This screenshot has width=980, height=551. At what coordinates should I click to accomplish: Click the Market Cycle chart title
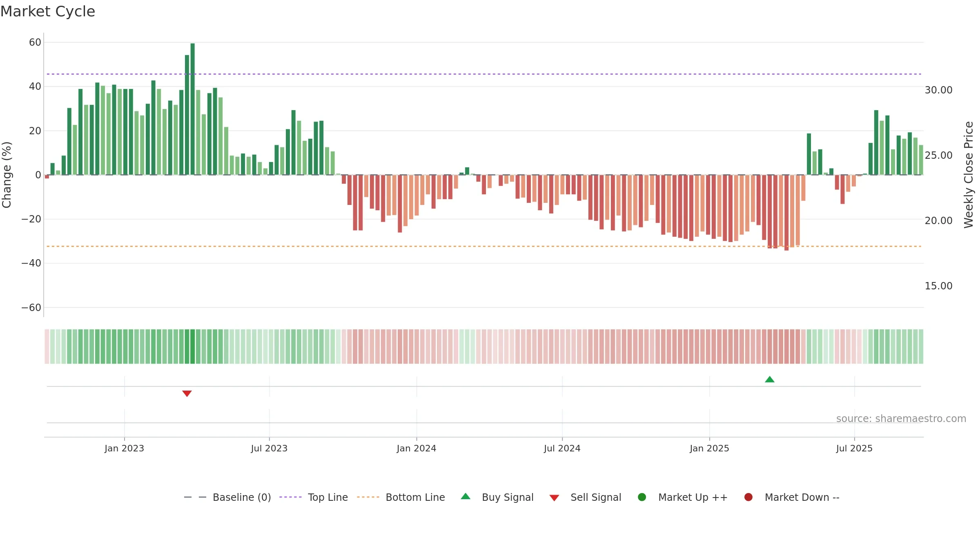point(48,11)
